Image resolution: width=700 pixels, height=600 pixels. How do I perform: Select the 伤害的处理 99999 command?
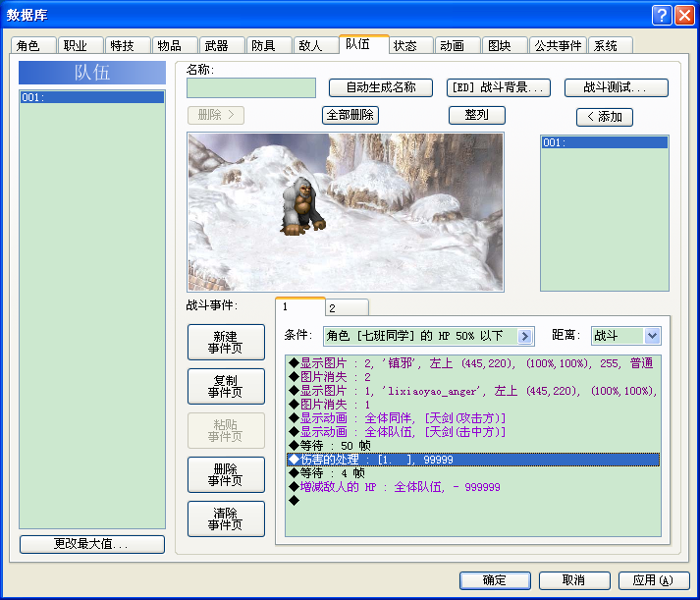point(473,460)
